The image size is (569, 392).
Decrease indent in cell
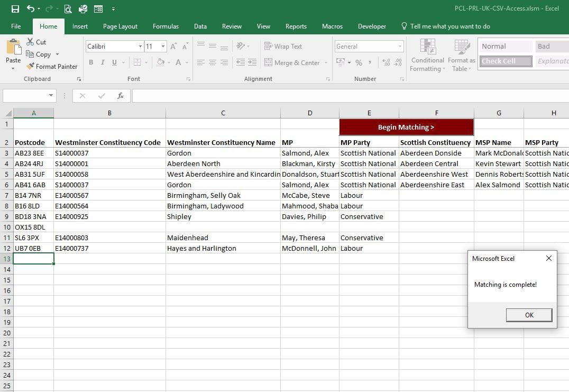(240, 62)
